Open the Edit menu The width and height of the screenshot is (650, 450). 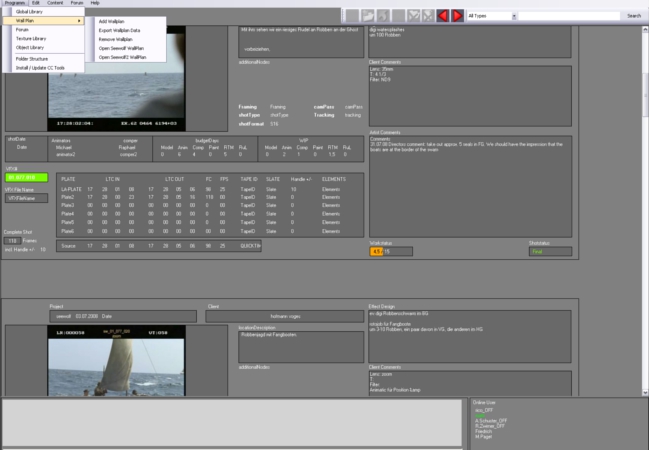pyautogui.click(x=36, y=3)
